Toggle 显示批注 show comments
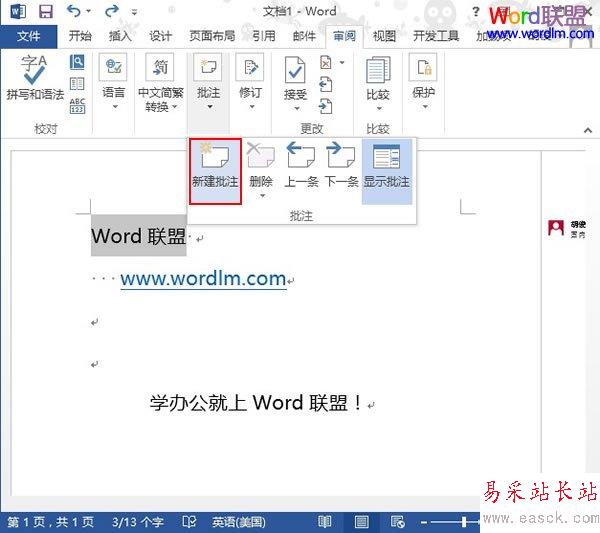Image resolution: width=600 pixels, height=533 pixels. [387, 171]
